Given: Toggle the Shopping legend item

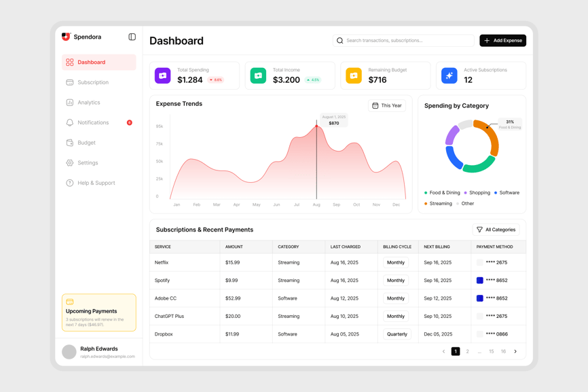Looking at the screenshot, I should (477, 193).
